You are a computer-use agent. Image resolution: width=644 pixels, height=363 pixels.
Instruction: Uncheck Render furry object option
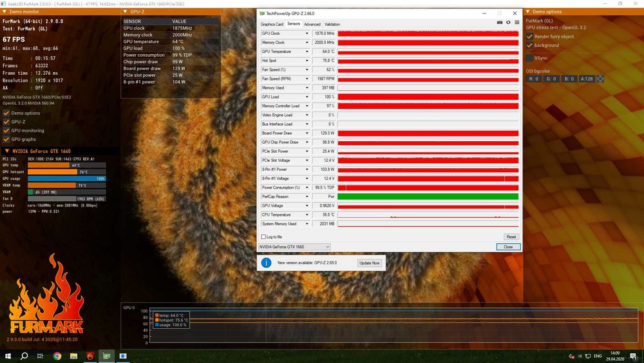coord(529,37)
